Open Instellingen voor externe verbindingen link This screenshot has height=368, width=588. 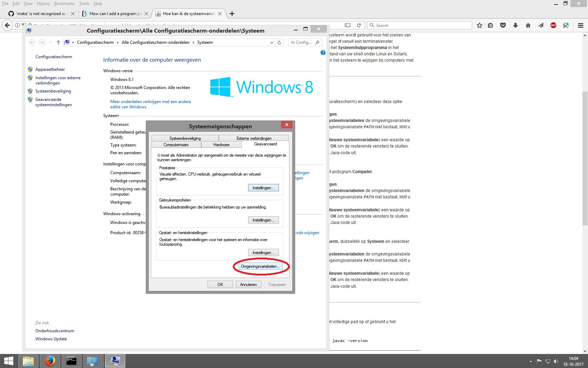(58, 80)
